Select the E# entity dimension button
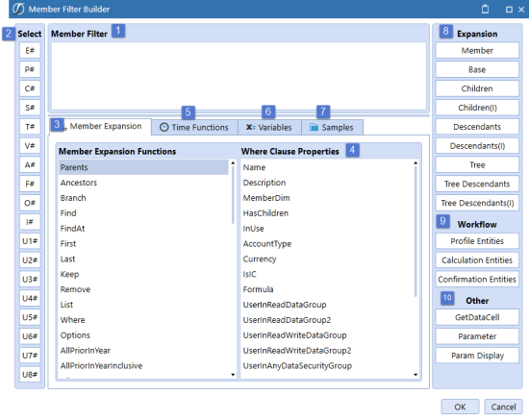 pos(30,51)
